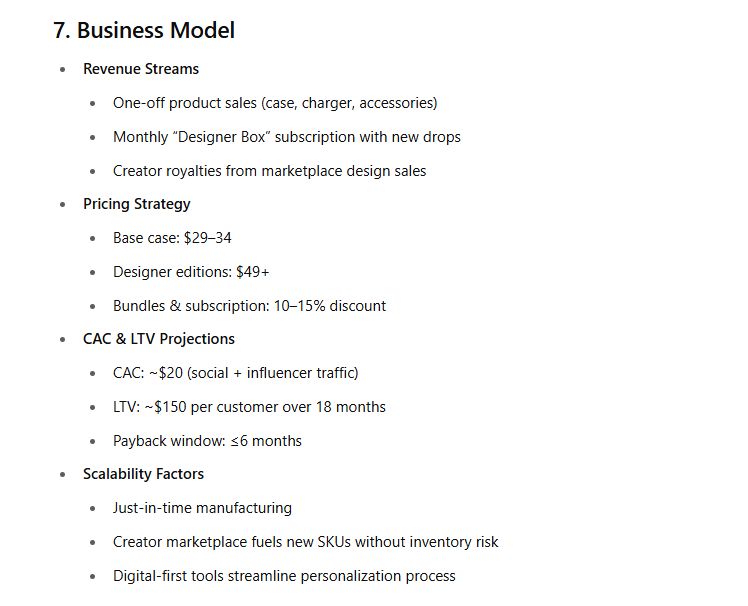Click the "LTV: ~$150 per customer" line
The width and height of the screenshot is (748, 606).
click(x=249, y=407)
